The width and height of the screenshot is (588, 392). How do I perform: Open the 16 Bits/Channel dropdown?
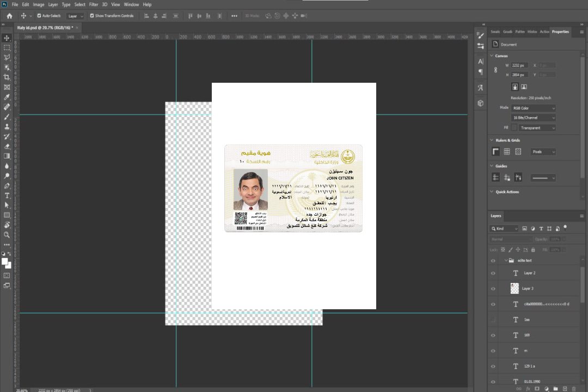[534, 118]
